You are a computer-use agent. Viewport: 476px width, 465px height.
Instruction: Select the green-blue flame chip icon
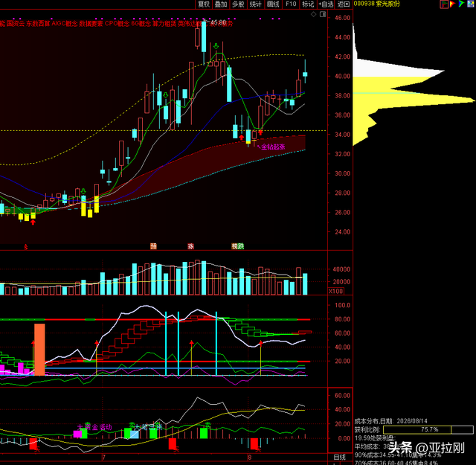[461, 4]
